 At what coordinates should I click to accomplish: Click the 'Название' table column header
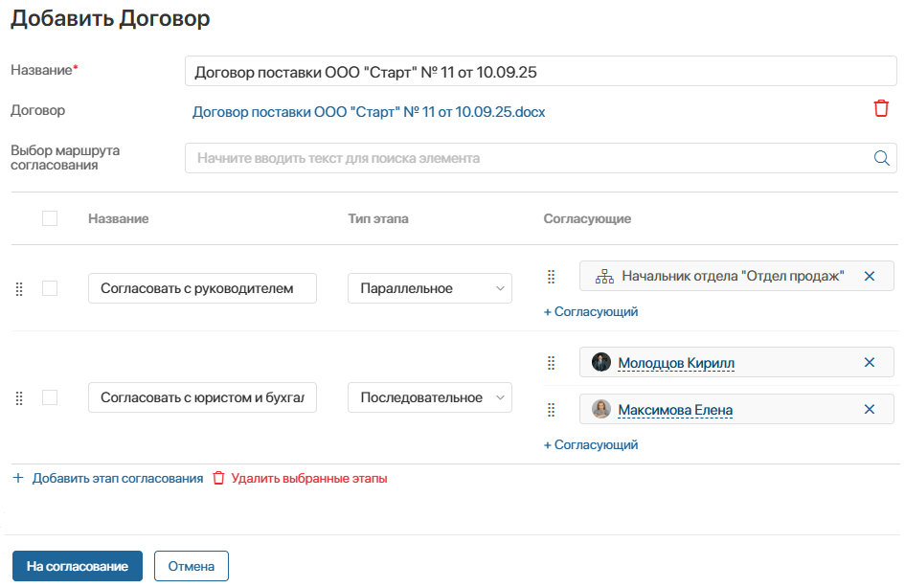(x=119, y=218)
